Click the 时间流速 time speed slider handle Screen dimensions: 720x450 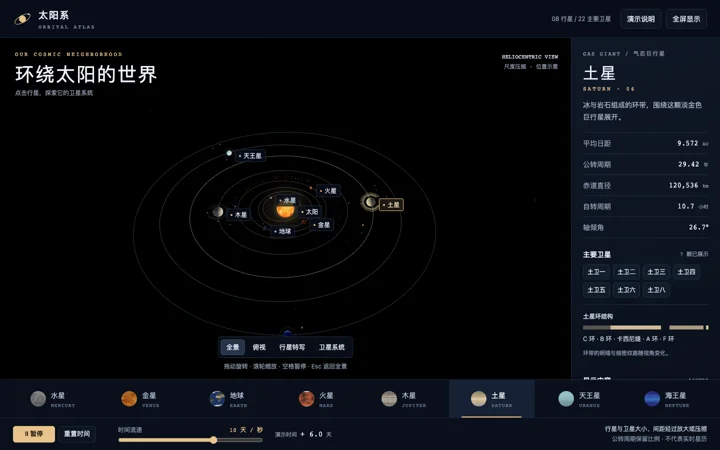coord(214,440)
